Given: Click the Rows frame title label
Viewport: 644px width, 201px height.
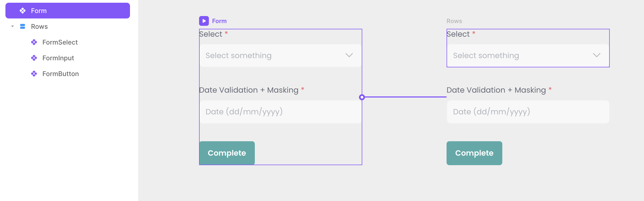Looking at the screenshot, I should click(454, 21).
